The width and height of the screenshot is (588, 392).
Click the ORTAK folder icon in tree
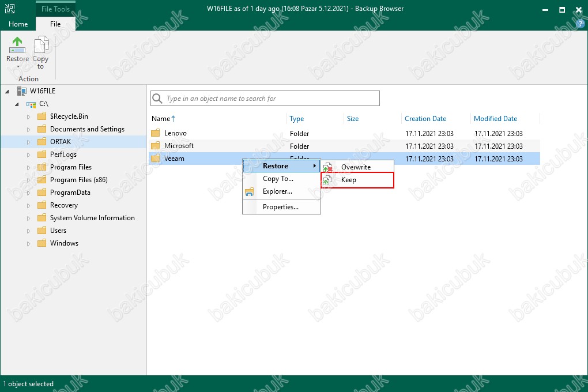(42, 142)
